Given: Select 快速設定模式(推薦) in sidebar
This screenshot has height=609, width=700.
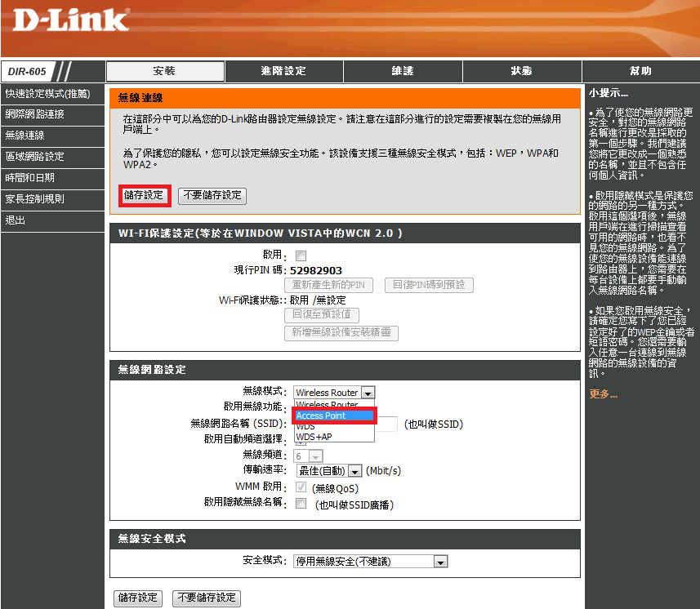Looking at the screenshot, I should [x=52, y=94].
